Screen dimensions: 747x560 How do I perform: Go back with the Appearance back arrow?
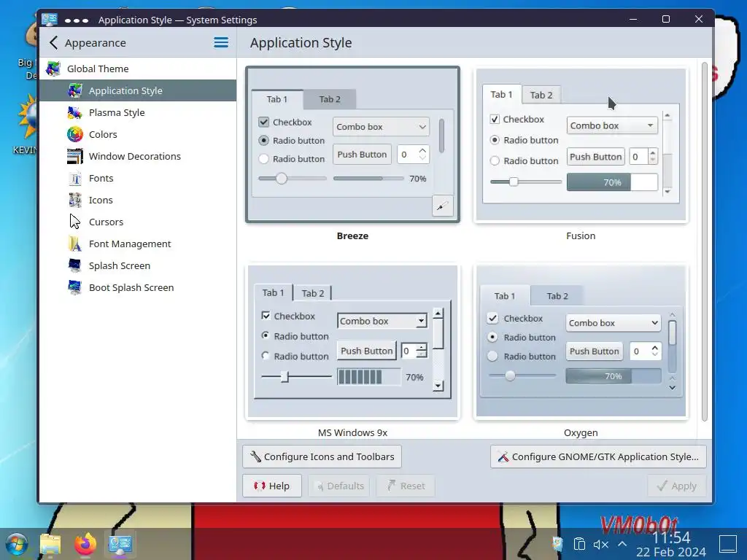53,43
